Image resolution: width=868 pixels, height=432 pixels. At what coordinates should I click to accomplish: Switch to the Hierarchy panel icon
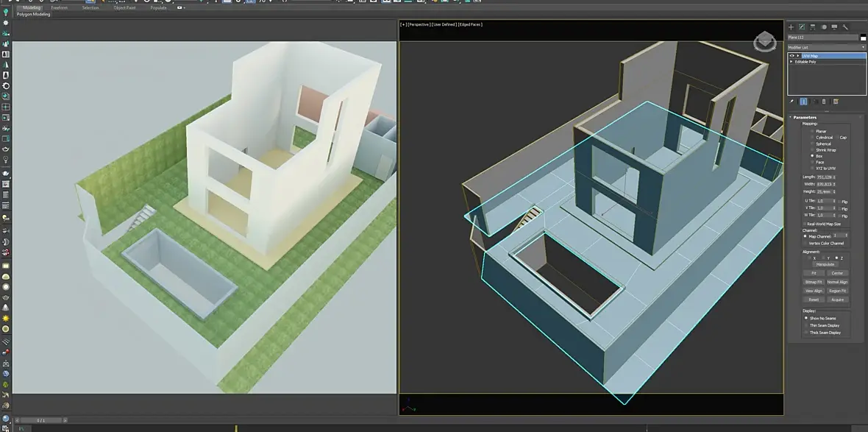(813, 27)
